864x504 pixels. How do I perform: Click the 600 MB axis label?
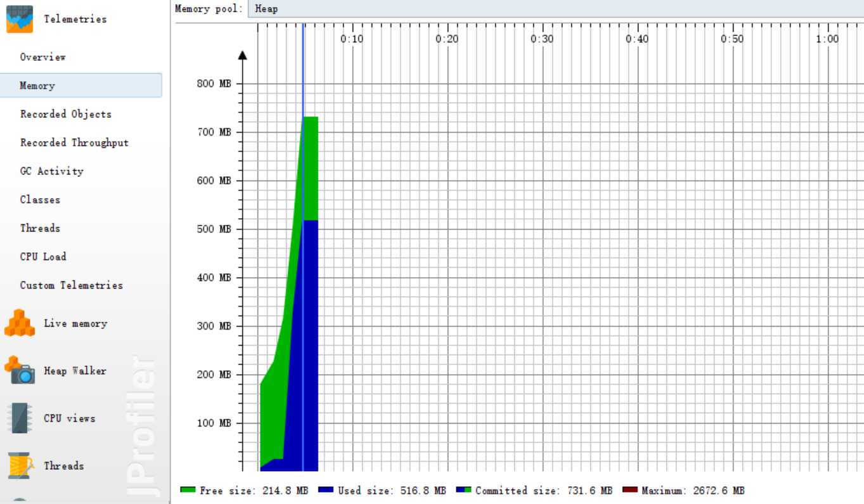[216, 181]
